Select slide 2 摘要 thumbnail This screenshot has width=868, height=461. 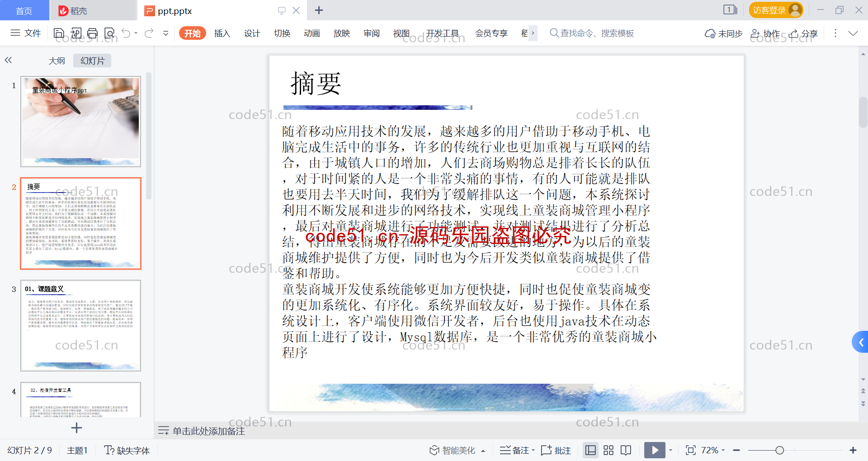(x=80, y=223)
